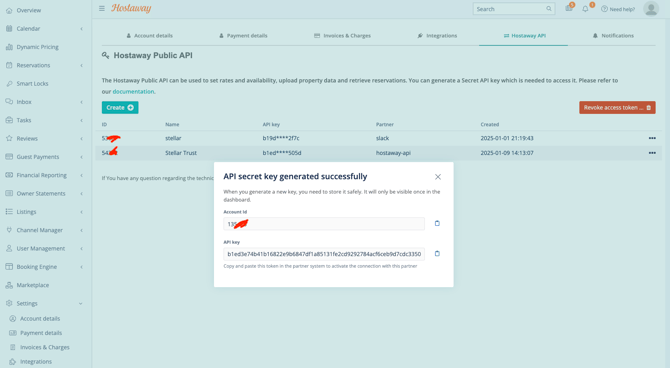Click the Revoke access token button
The width and height of the screenshot is (670, 368).
coord(617,108)
